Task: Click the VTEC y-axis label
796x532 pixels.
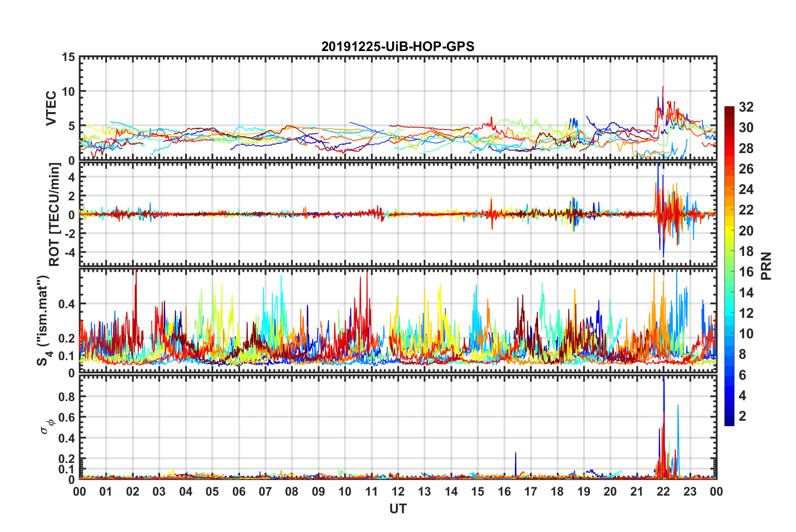Action: 51,108
